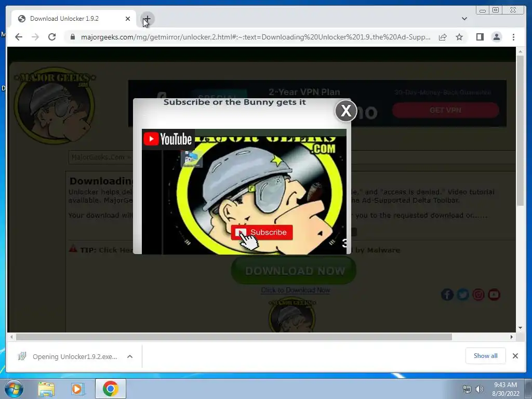Open Windows Explorer from taskbar

pos(46,389)
